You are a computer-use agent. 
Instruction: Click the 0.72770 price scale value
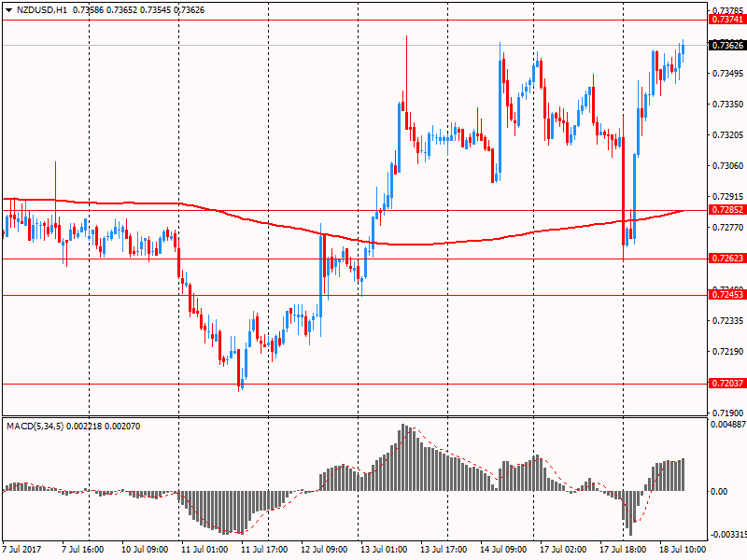(x=728, y=228)
